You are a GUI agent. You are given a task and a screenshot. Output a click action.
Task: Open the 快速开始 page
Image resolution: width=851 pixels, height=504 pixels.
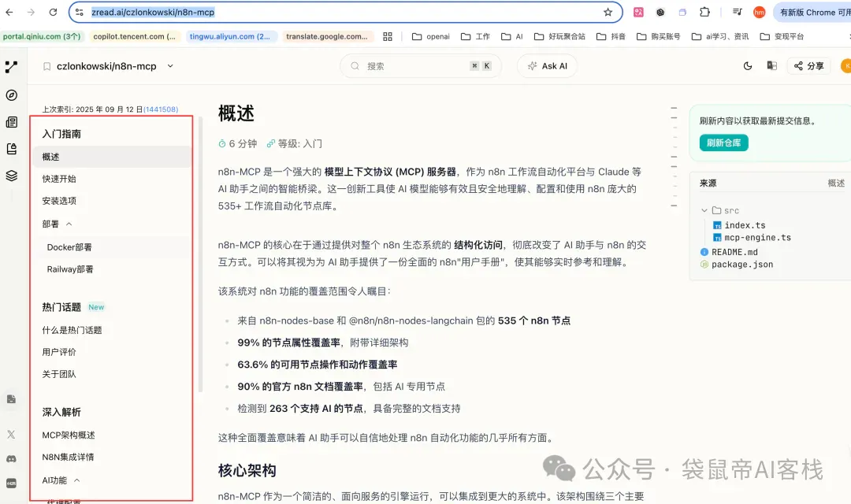[x=59, y=179]
